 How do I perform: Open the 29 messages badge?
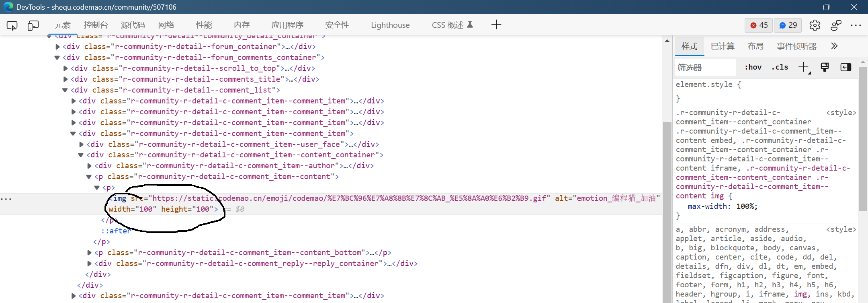tap(788, 25)
